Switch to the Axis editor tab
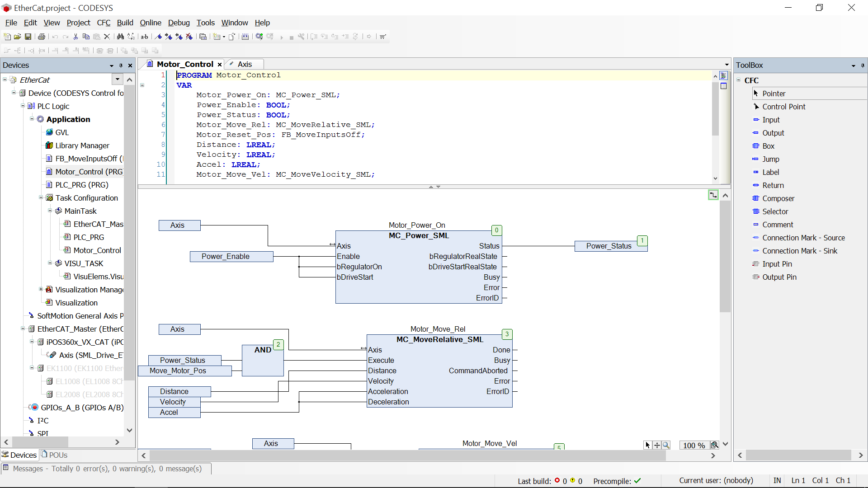Viewport: 868px width, 488px height. point(245,64)
